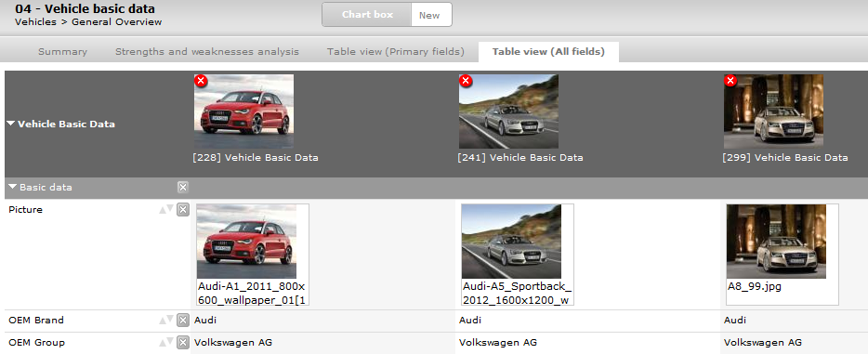
Task: Move OEM Group row up
Action: click(163, 343)
